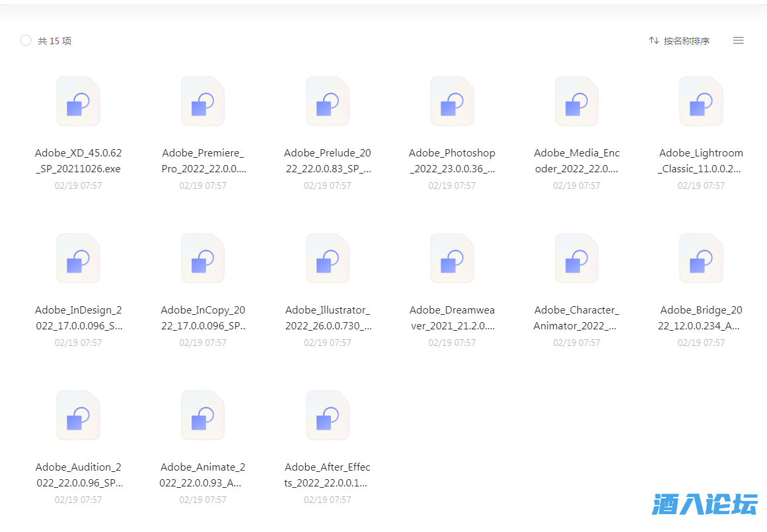Screen dimensions: 767x532
Task: Select the file name Adobe_Media_Encoder_2022_22.0...
Action: tap(577, 161)
